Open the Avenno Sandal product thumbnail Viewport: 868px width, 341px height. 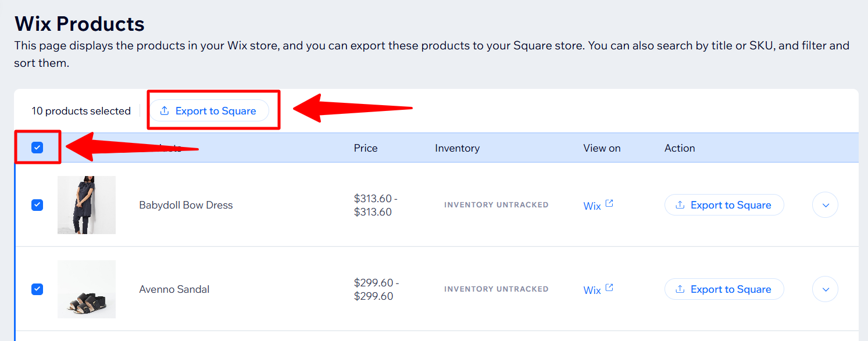[x=87, y=289]
